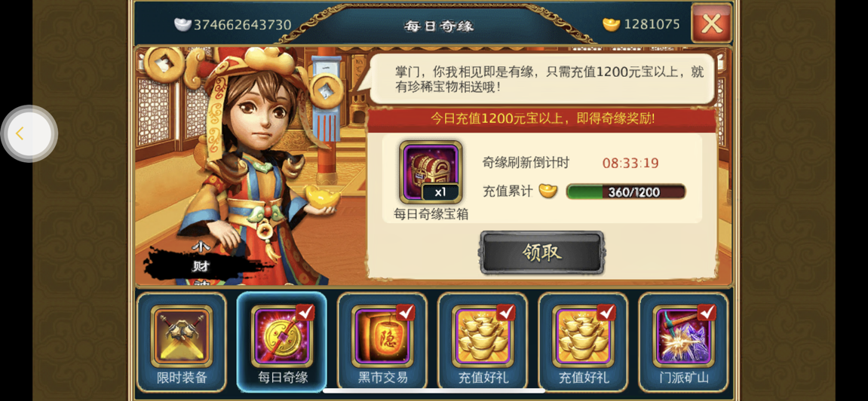
Task: Click the 领取 claim button
Action: pos(541,253)
